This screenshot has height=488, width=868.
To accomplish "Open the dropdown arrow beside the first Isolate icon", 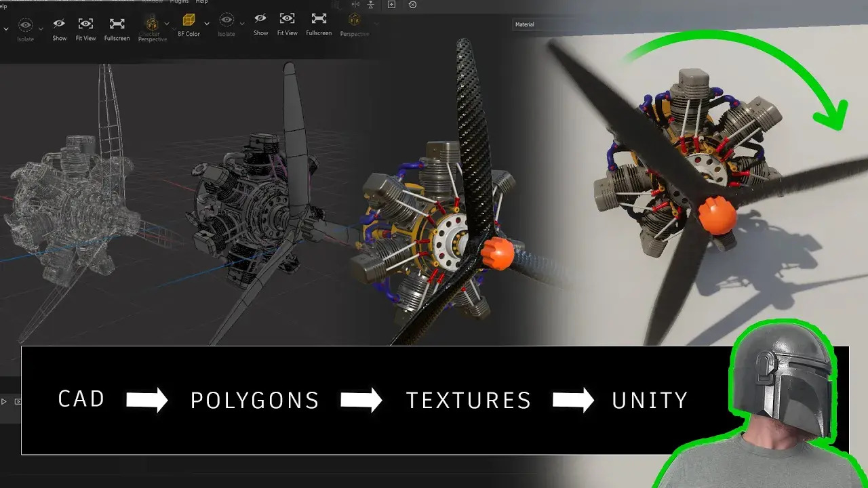I will 41,28.
